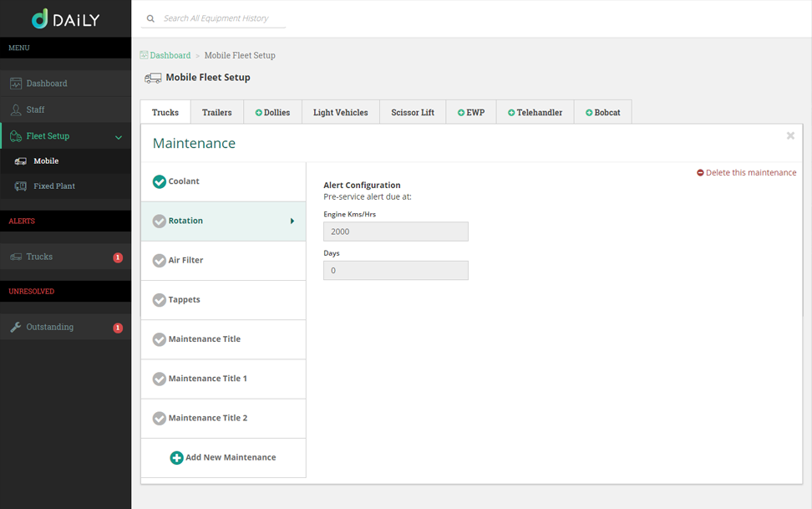Click the Outstanding wrench icon
812x509 pixels.
[x=16, y=328]
